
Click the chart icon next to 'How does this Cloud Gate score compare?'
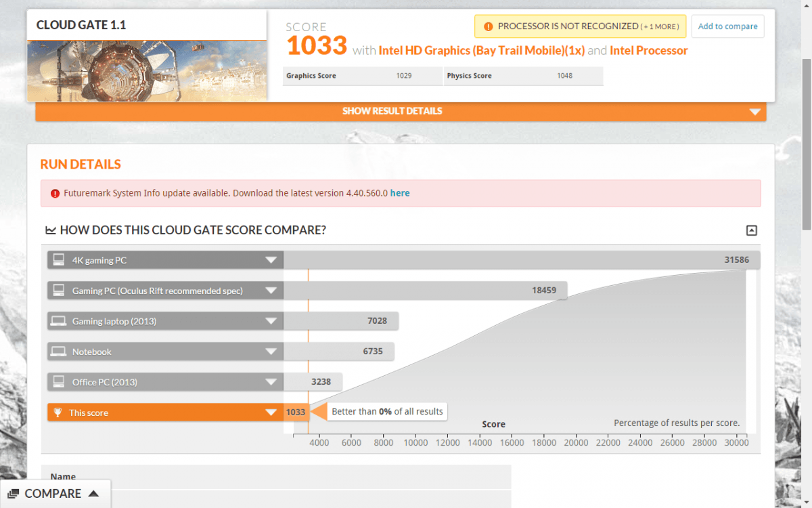click(51, 230)
